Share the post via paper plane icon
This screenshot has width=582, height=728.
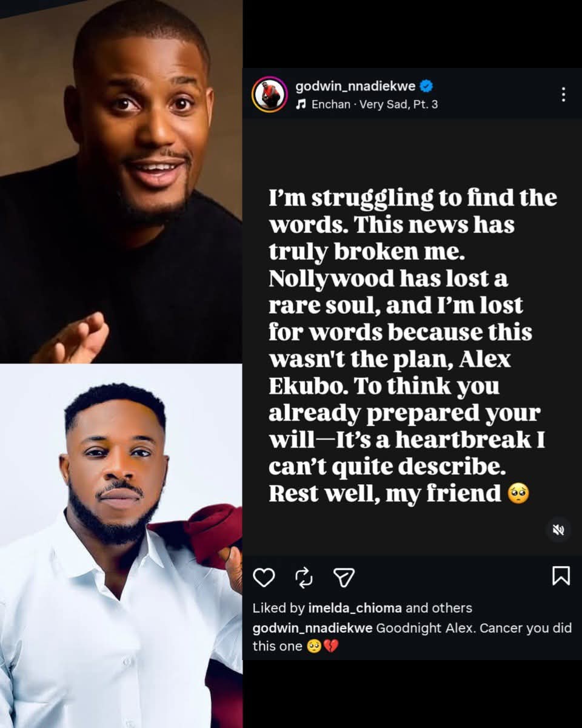(x=344, y=578)
